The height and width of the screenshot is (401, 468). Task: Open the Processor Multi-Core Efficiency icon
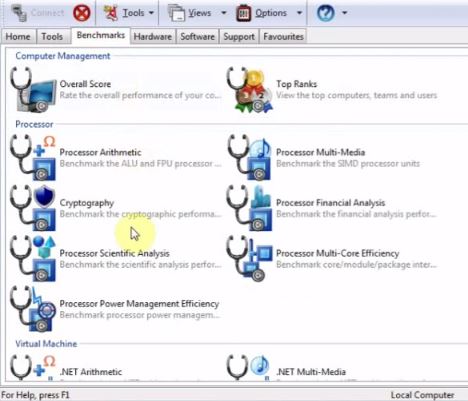coord(250,259)
